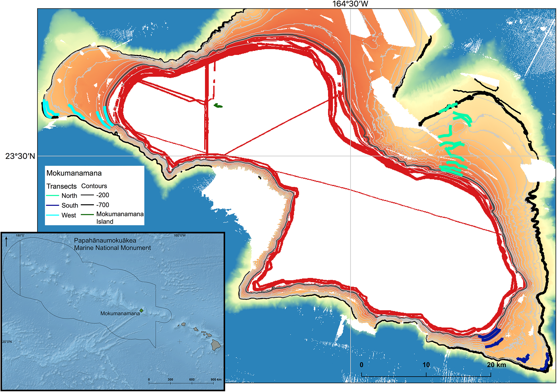Click the South transect legend line swatch
557x392 pixels.
pos(53,205)
